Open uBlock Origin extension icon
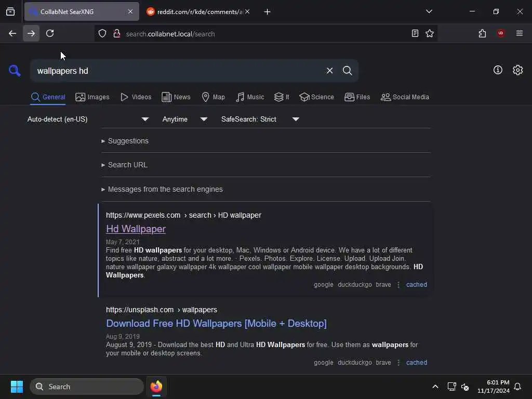 coord(501,33)
